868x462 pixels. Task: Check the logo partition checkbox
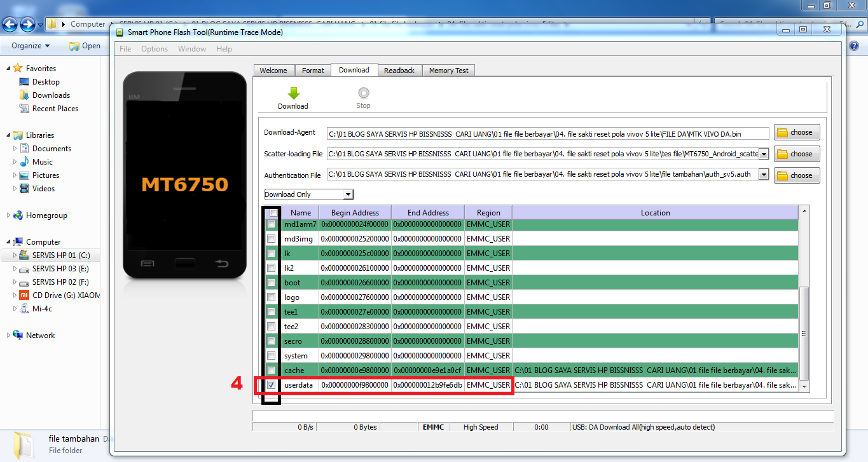pyautogui.click(x=271, y=297)
